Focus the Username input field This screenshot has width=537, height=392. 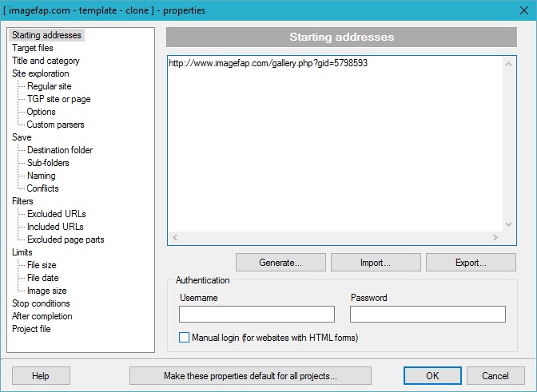257,314
